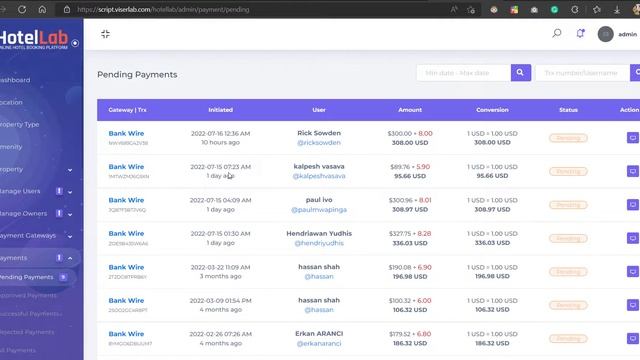This screenshot has height=360, width=640.
Task: Open Location in sidebar
Action: pyautogui.click(x=11, y=102)
